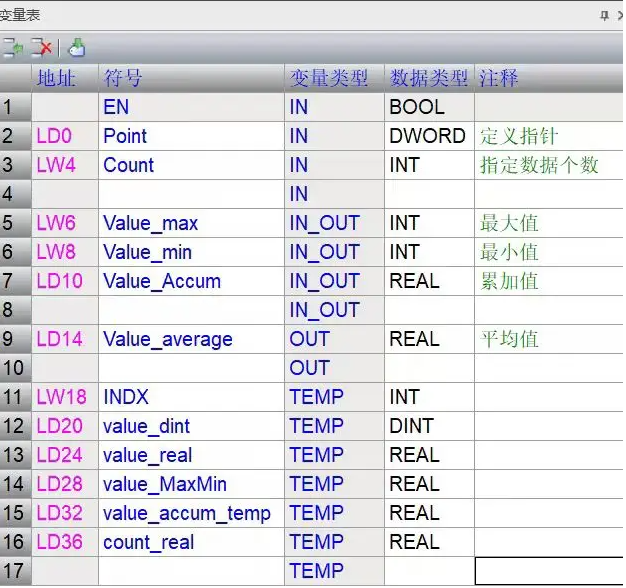This screenshot has height=588, width=626.
Task: Select the LD28 address cell
Action: point(65,484)
